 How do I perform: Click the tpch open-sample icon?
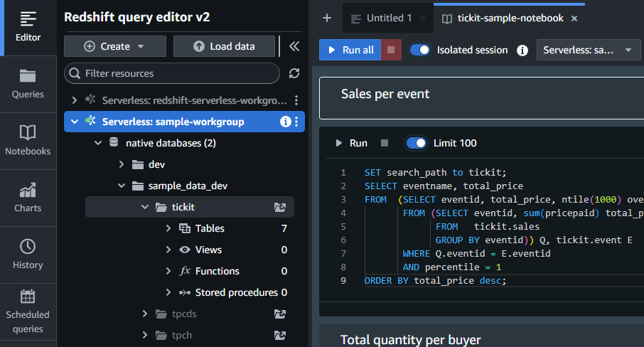280,336
